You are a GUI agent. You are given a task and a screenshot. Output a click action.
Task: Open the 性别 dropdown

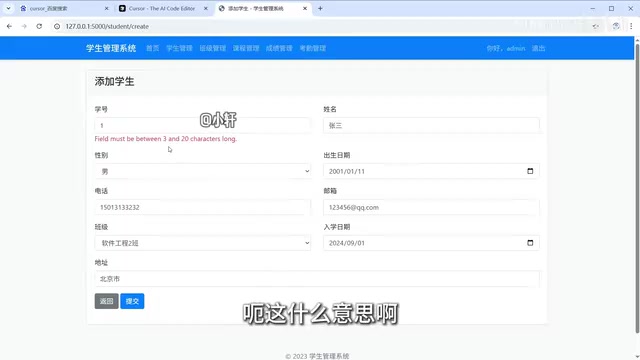tap(202, 171)
